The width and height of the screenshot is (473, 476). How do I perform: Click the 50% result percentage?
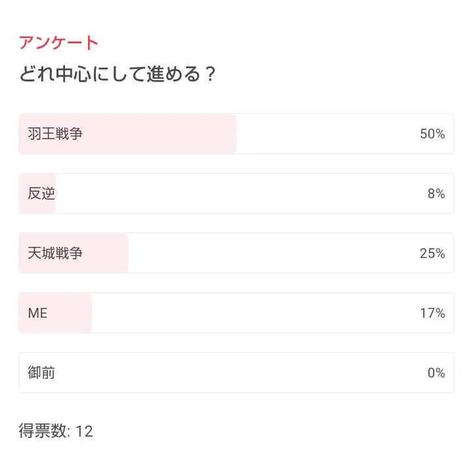tap(432, 134)
